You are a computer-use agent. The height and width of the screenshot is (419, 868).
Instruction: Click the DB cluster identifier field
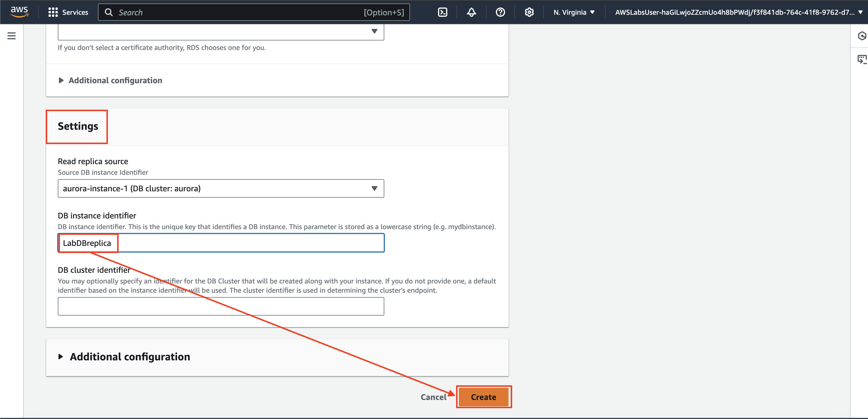221,306
